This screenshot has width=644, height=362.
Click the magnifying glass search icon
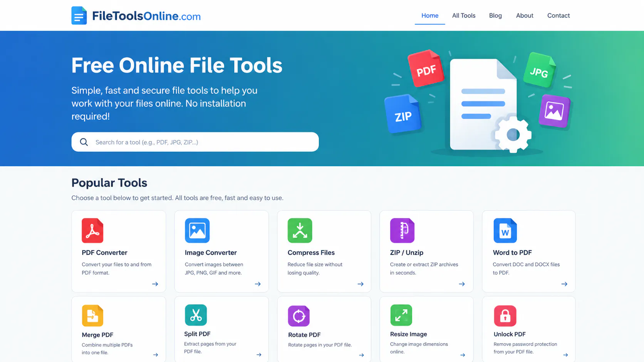(x=84, y=142)
